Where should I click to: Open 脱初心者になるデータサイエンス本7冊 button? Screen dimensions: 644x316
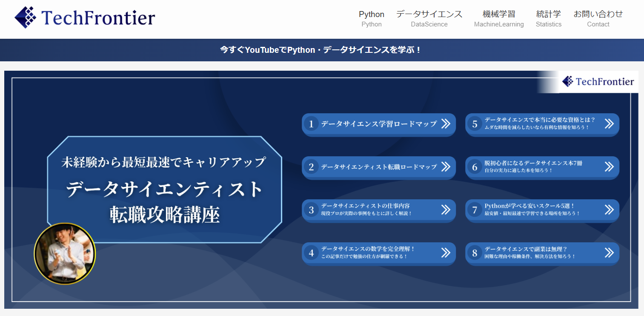tap(542, 167)
